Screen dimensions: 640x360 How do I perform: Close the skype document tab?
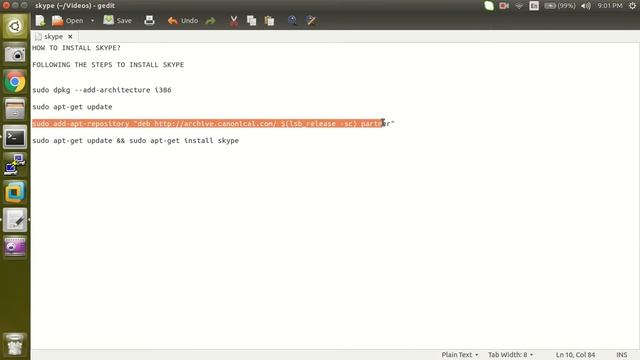pos(70,36)
